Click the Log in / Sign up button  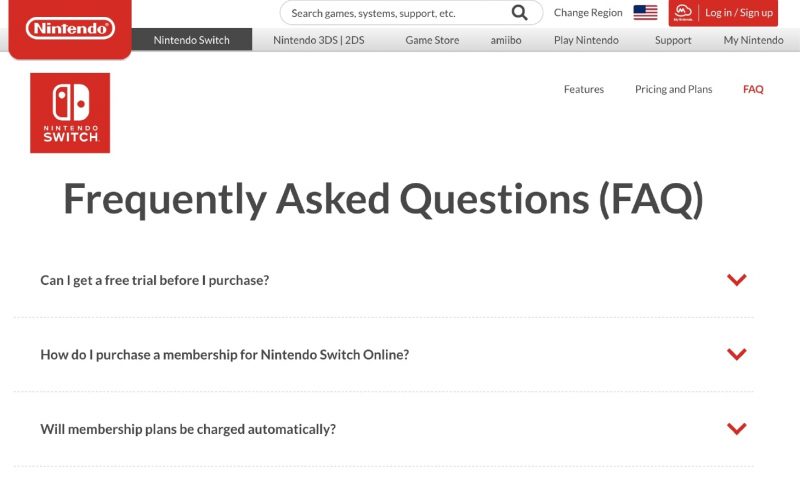(x=738, y=13)
